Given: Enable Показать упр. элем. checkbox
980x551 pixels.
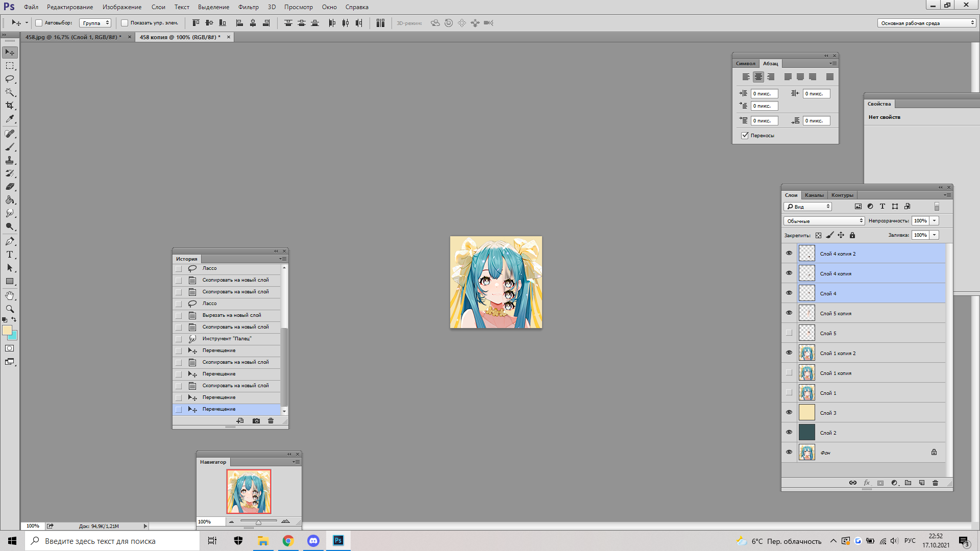Looking at the screenshot, I should point(125,23).
